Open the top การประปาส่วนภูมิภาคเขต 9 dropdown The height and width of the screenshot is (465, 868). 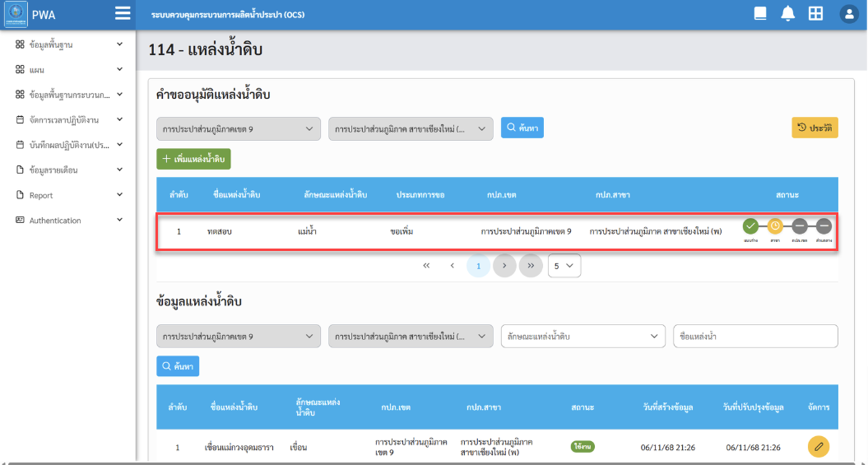[x=239, y=128]
